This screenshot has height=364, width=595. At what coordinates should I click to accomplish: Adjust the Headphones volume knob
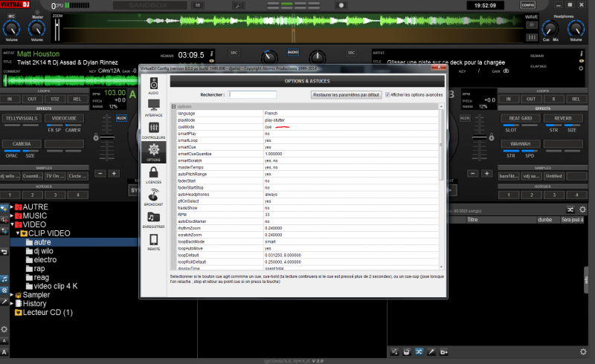(x=576, y=28)
